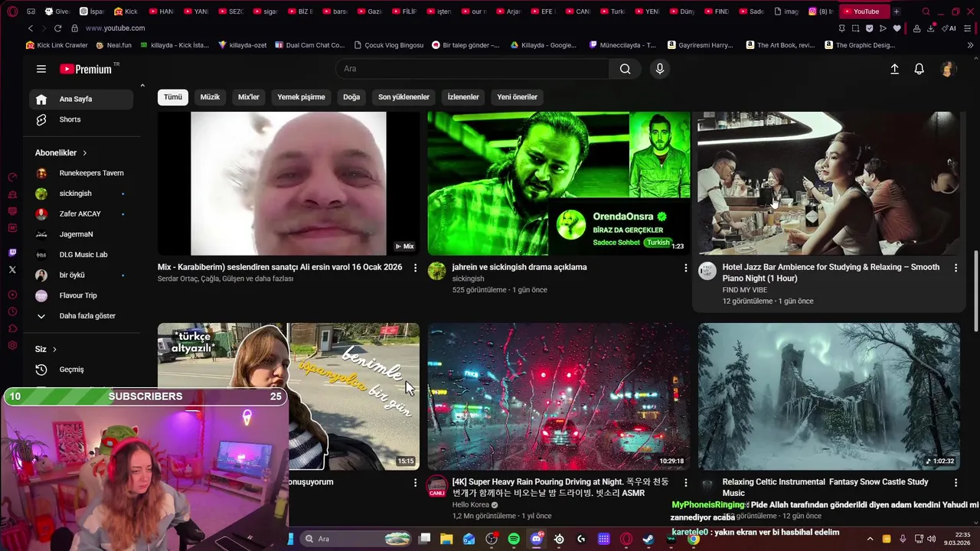This screenshot has width=980, height=551.
Task: Go back with browser back arrow
Action: pyautogui.click(x=31, y=28)
